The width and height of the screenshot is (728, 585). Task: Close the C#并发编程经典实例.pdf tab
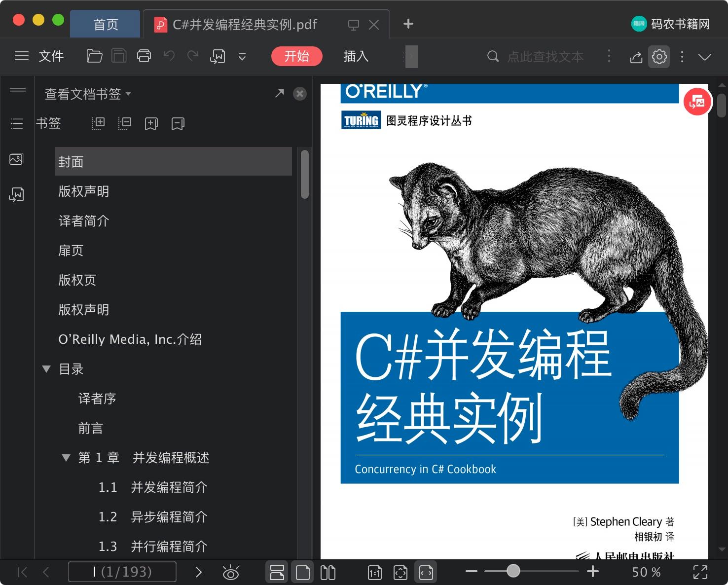click(x=374, y=25)
